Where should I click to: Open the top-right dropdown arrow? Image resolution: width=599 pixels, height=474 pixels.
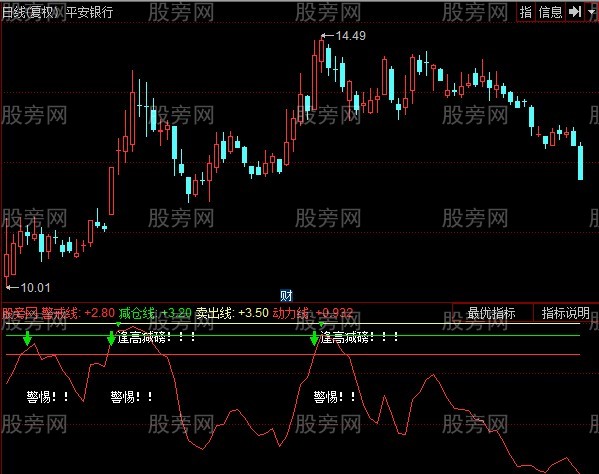[x=592, y=12]
